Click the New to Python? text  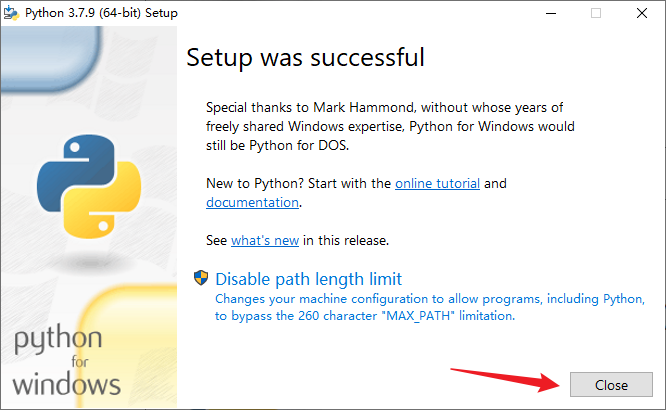coord(255,184)
